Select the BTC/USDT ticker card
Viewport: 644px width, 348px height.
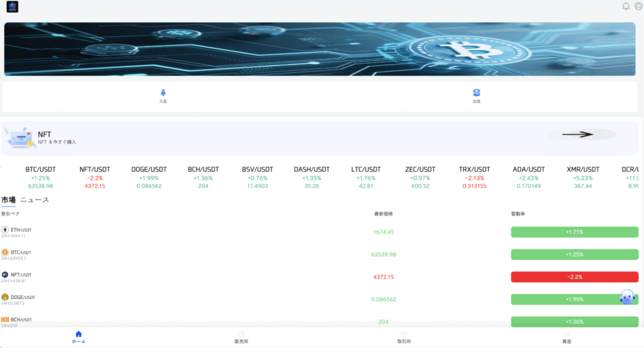point(40,177)
